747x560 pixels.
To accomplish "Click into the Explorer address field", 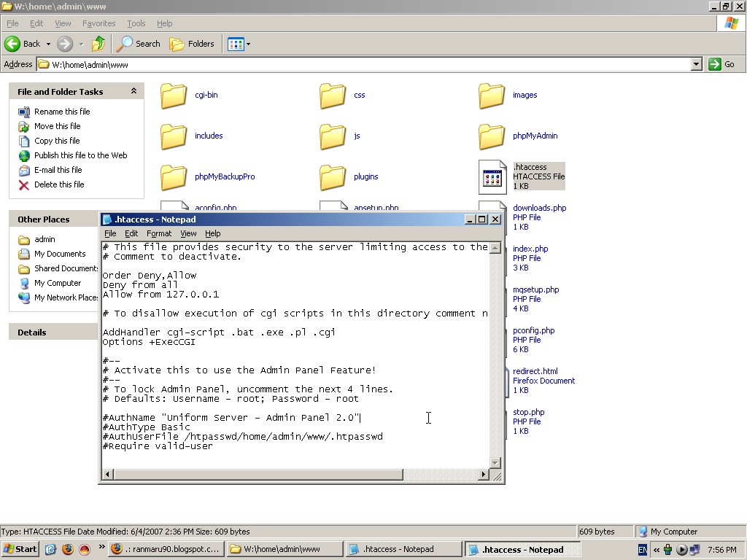I will [x=364, y=64].
